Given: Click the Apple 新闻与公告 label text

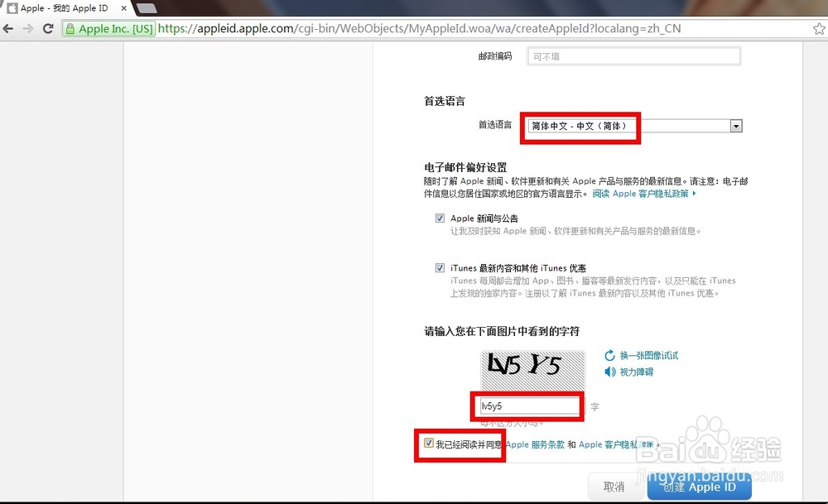Looking at the screenshot, I should click(x=484, y=218).
